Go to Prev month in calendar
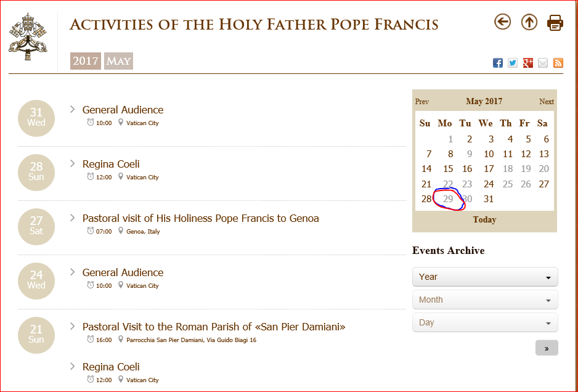Screen dimensions: 578x392 tap(422, 102)
